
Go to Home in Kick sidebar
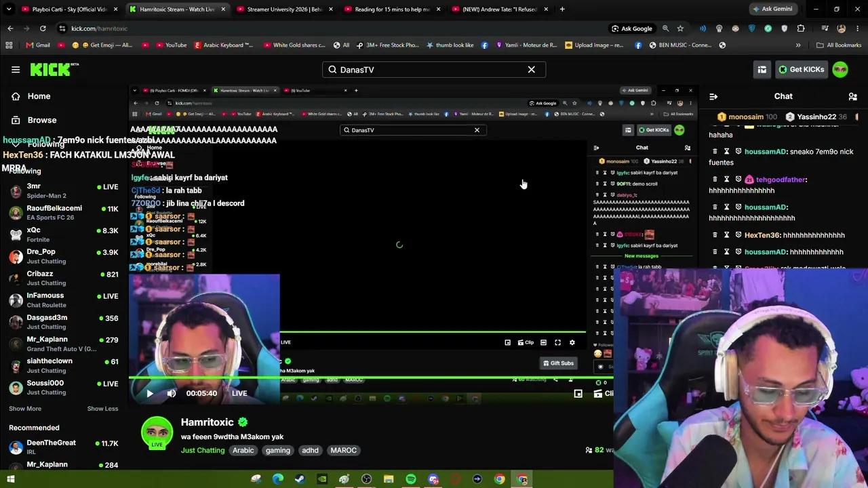pos(31,96)
